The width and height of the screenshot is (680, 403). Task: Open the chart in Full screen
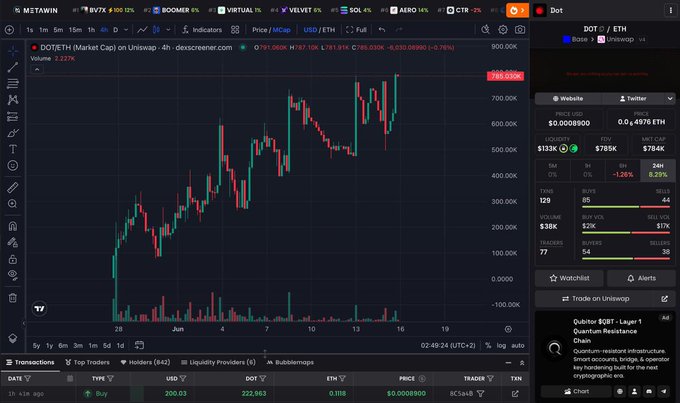(x=356, y=29)
